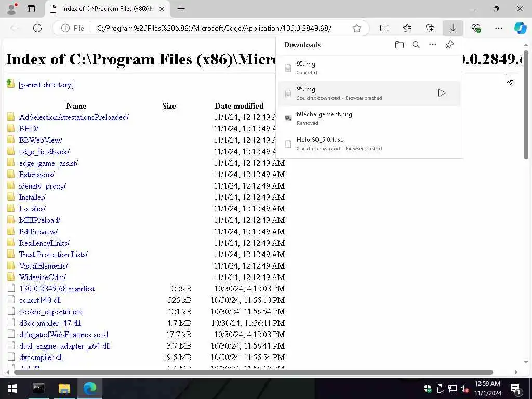Open cookie_exporter.exe file link

[51, 312]
